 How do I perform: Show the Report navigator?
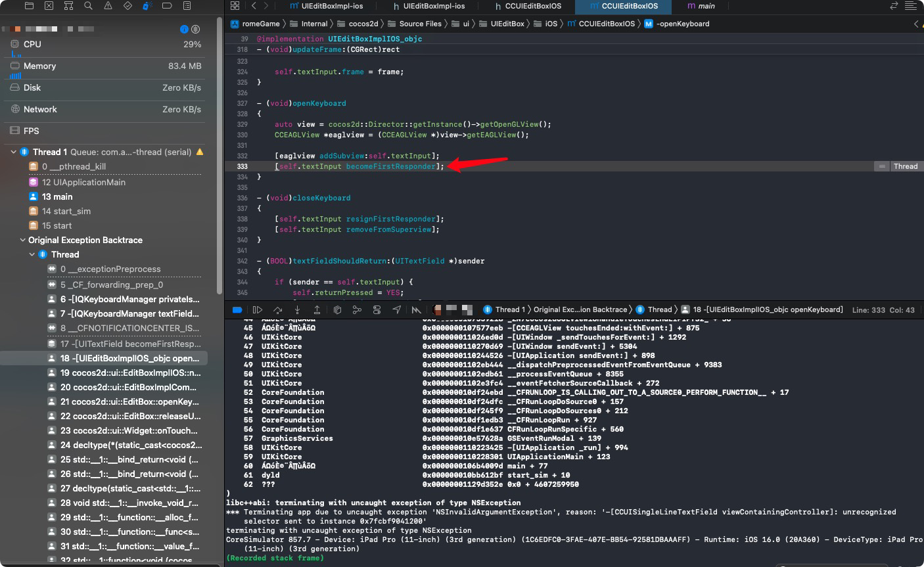(x=187, y=6)
